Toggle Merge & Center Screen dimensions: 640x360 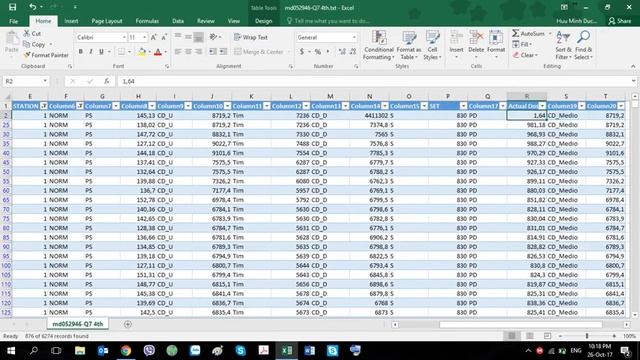pyautogui.click(x=258, y=52)
